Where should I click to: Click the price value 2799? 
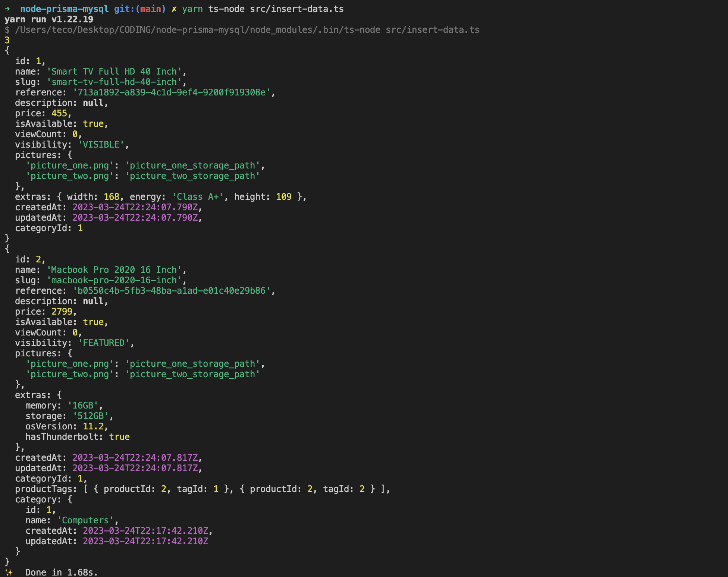coord(62,312)
